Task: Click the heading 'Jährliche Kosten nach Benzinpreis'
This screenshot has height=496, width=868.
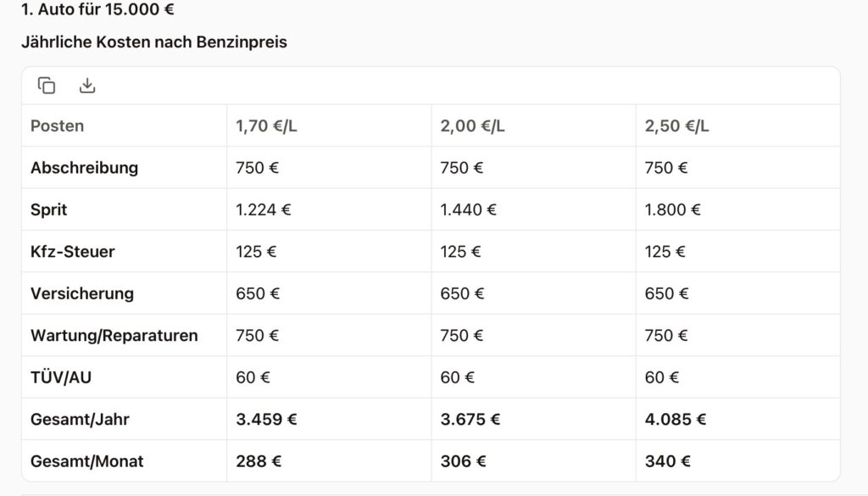Action: pyautogui.click(x=154, y=42)
